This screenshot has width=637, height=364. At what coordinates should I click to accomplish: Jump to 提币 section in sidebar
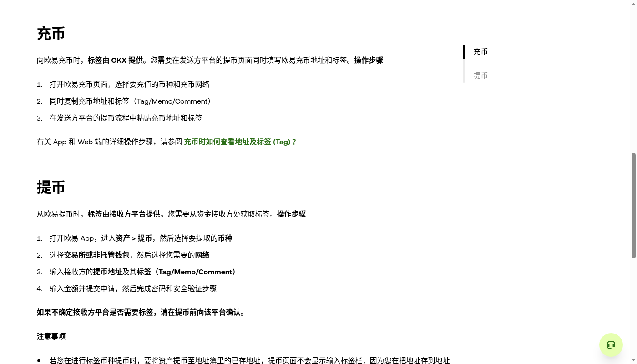pos(480,76)
